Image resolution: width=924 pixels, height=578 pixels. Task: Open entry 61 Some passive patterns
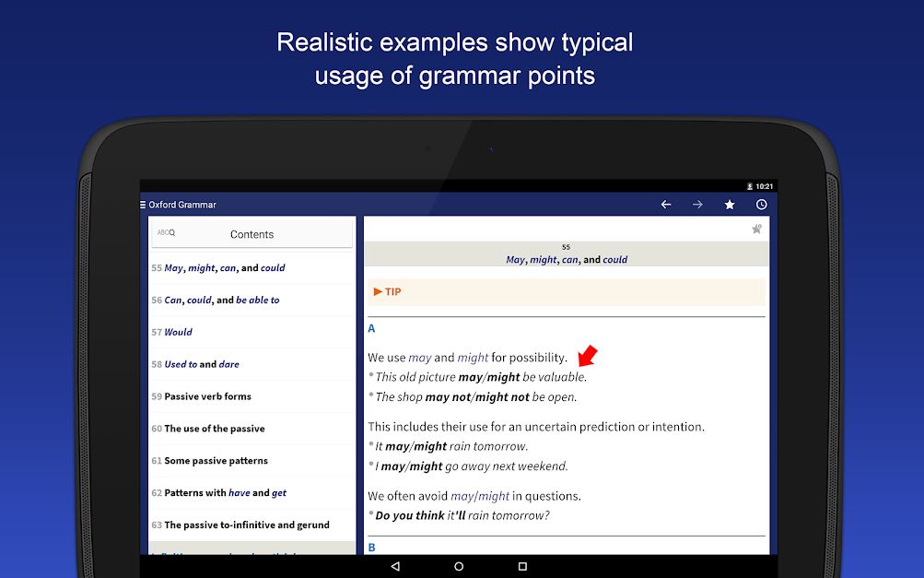(251, 461)
